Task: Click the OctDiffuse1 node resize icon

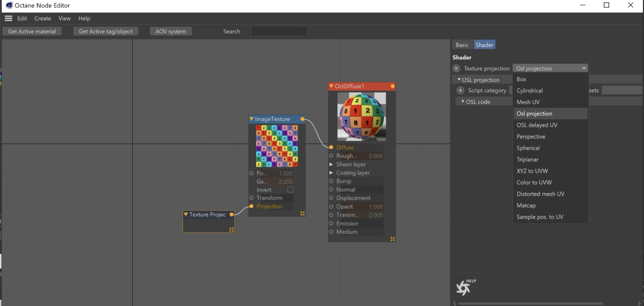Action: pos(392,239)
